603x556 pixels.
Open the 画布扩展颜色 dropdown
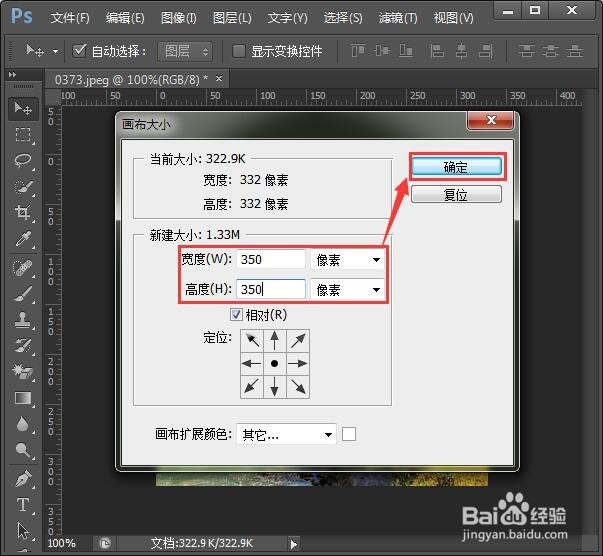coord(287,434)
